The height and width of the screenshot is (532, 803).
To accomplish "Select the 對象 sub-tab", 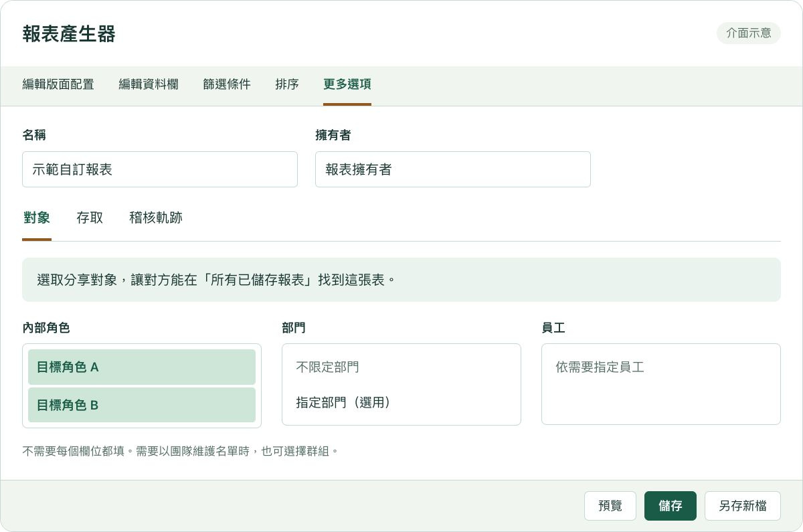I will pos(37,218).
